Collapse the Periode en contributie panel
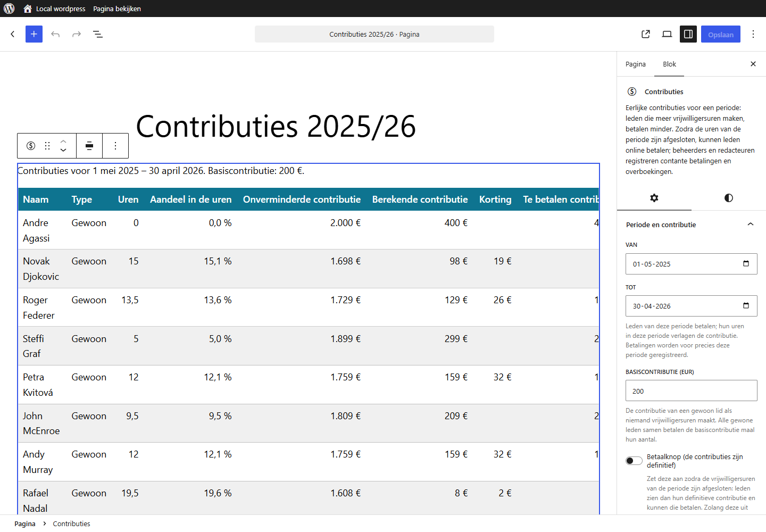This screenshot has height=532, width=766. (692, 225)
